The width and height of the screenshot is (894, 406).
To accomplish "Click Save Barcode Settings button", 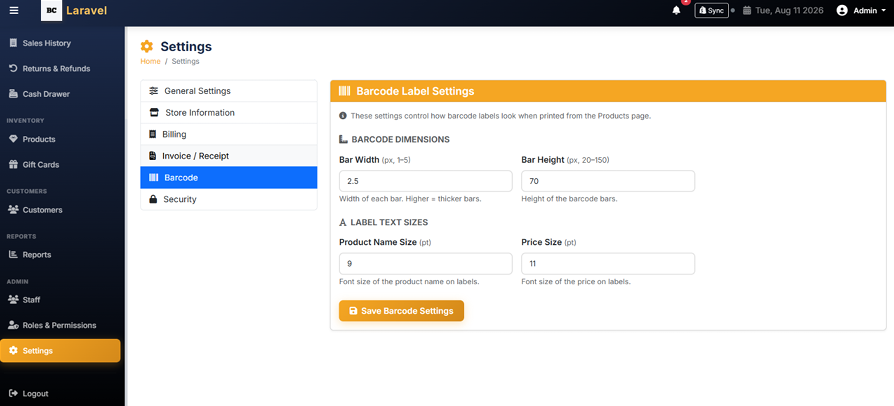I will (401, 311).
